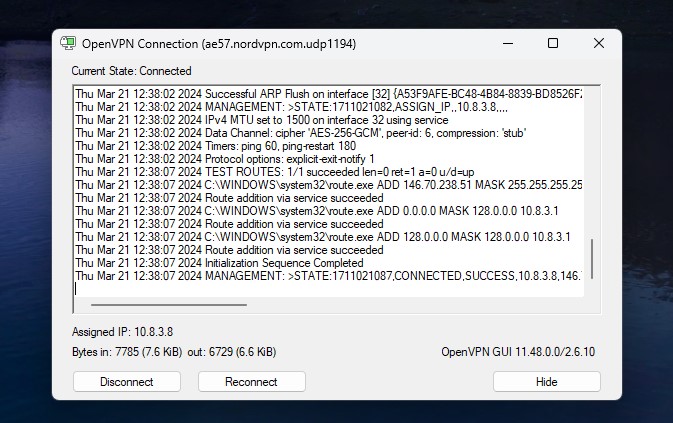Click the Successful ARP Flush log entry

(329, 94)
